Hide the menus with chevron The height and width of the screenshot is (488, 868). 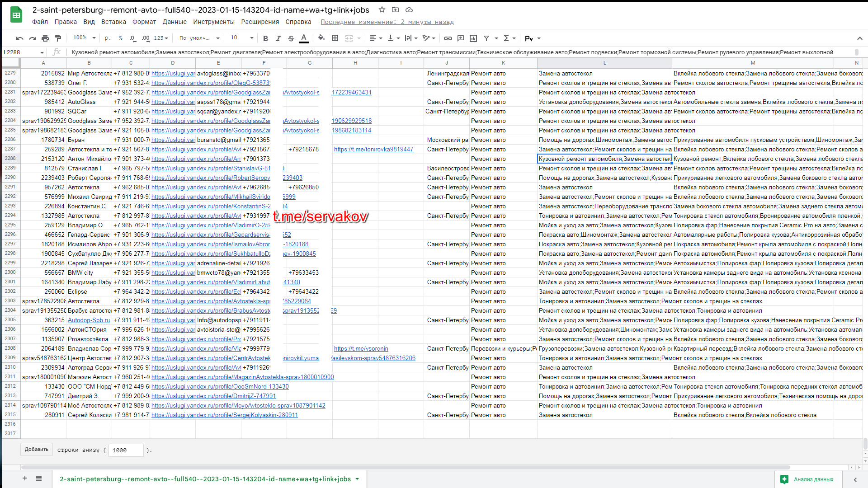[x=859, y=38]
